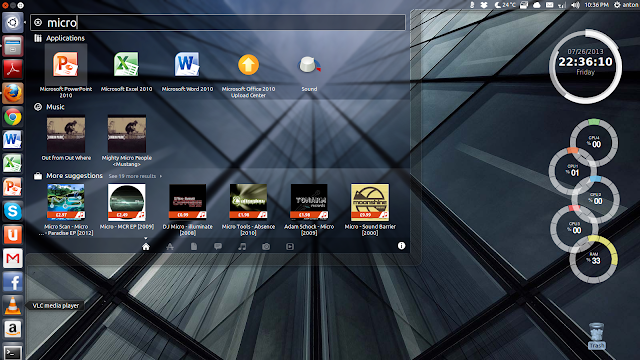This screenshot has width=640, height=360.
Task: Click the Ubuntu Dash home launcher button
Action: pyautogui.click(x=13, y=22)
